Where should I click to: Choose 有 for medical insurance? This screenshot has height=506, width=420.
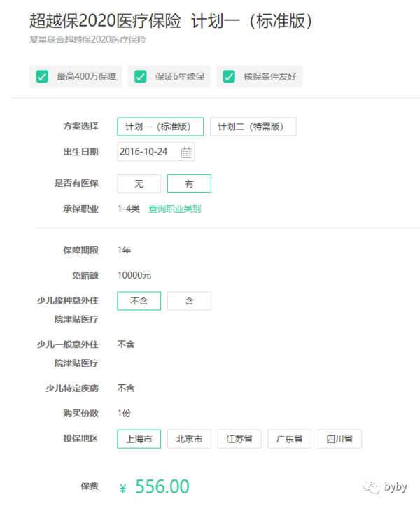[x=189, y=183]
